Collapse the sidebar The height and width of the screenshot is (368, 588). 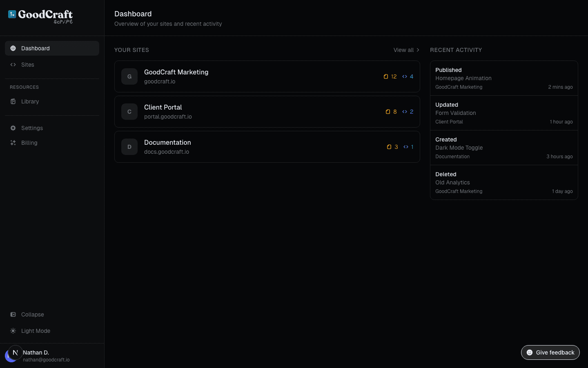click(32, 314)
